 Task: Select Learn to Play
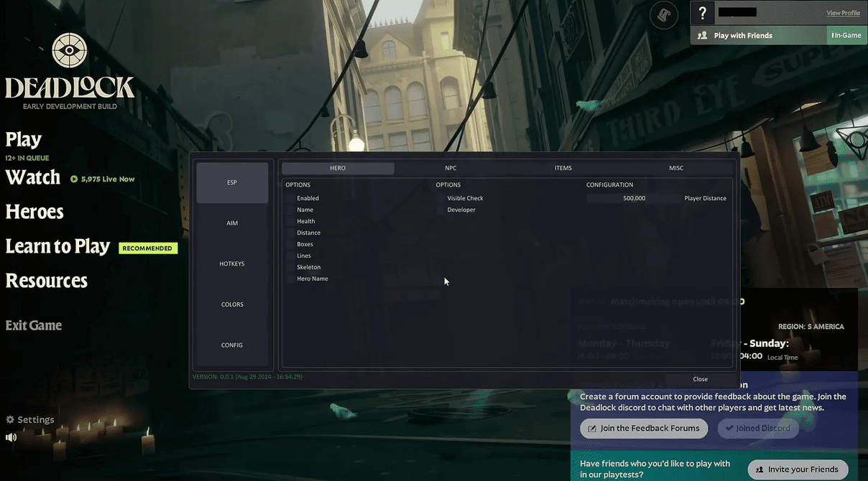[x=57, y=246]
